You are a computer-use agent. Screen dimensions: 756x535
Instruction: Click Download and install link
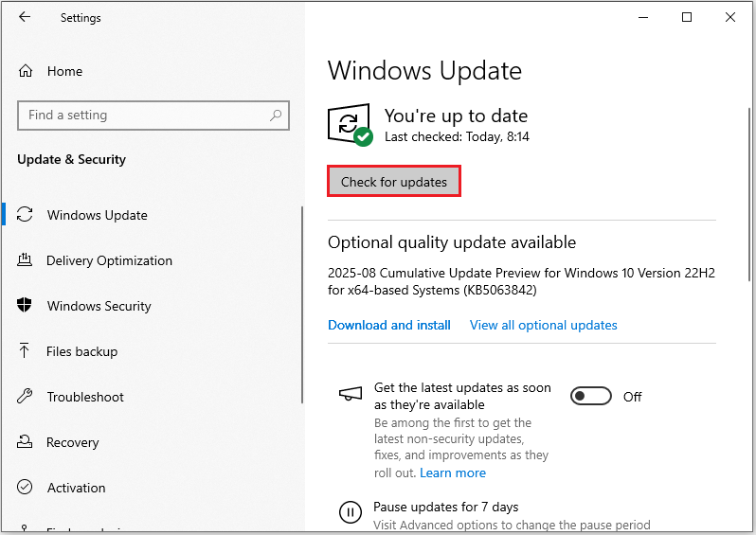point(389,325)
